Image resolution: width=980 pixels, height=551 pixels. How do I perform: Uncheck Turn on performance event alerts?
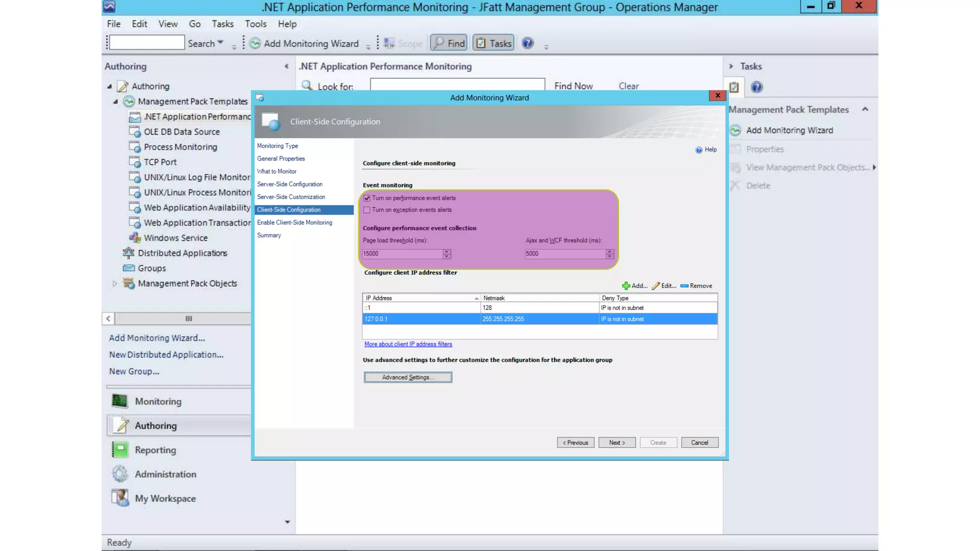tap(367, 198)
